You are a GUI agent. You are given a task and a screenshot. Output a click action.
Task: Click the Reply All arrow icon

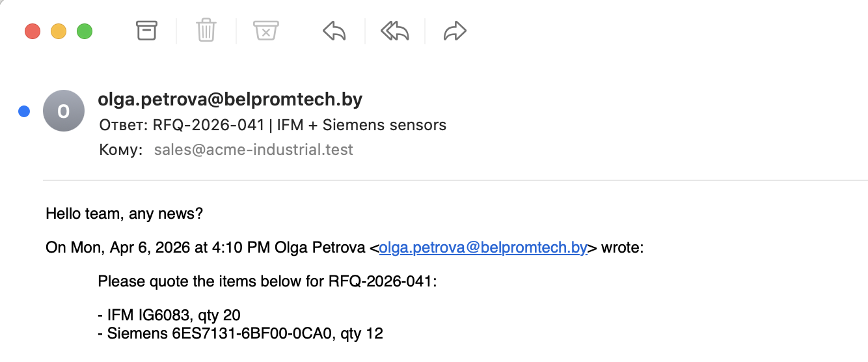coord(394,31)
